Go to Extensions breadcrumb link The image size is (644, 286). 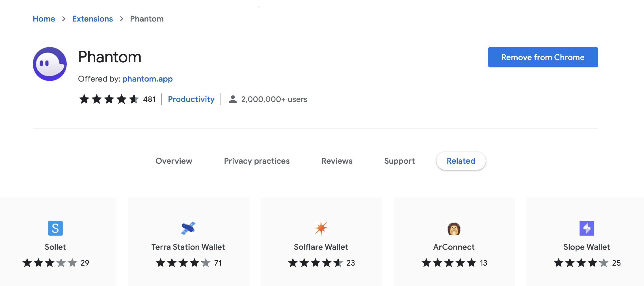(x=92, y=19)
